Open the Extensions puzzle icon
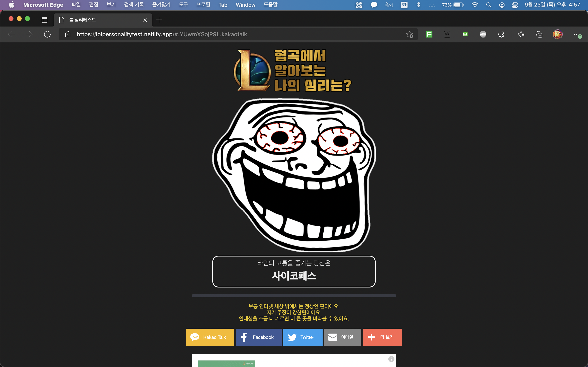Image resolution: width=588 pixels, height=367 pixels. click(501, 34)
